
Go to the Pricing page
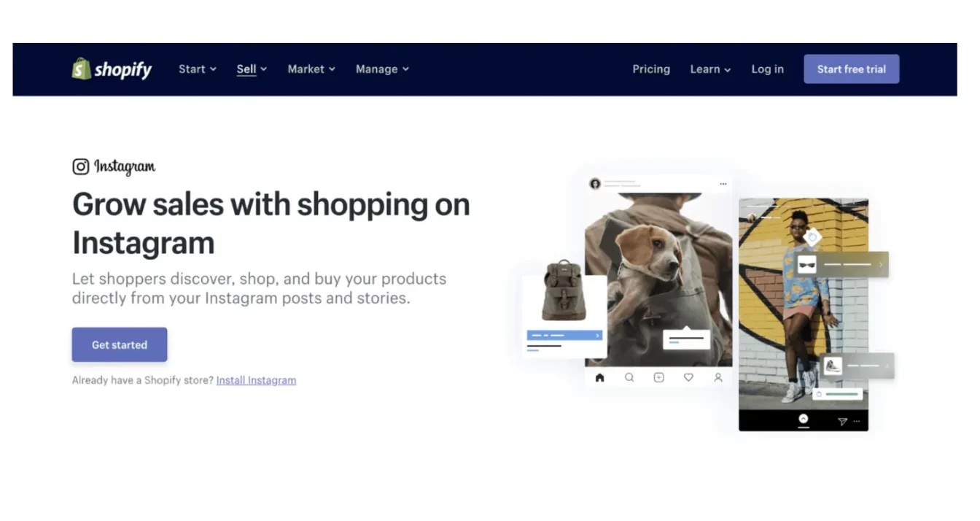click(651, 69)
